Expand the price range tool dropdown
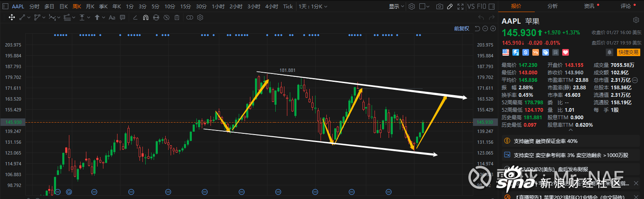Screen dimensions: 644x199 [x=88, y=17]
